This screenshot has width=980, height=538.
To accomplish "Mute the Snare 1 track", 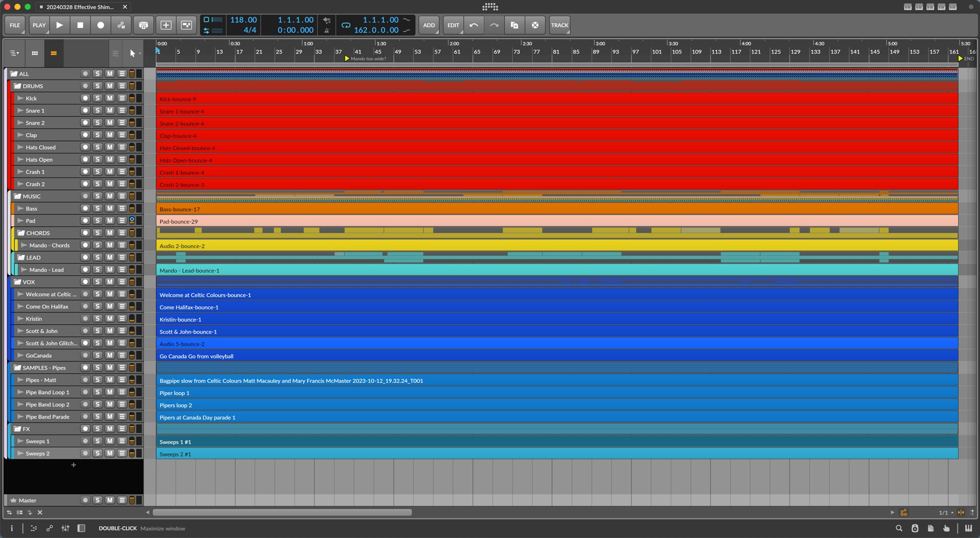I will (110, 111).
